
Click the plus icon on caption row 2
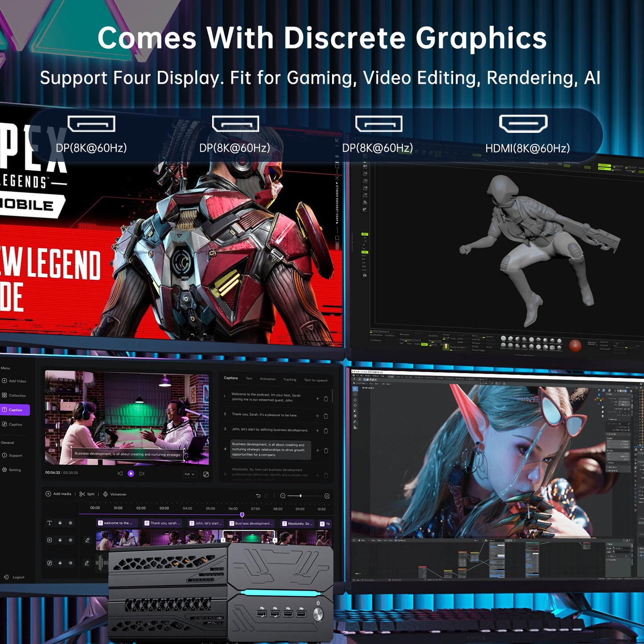tap(317, 416)
